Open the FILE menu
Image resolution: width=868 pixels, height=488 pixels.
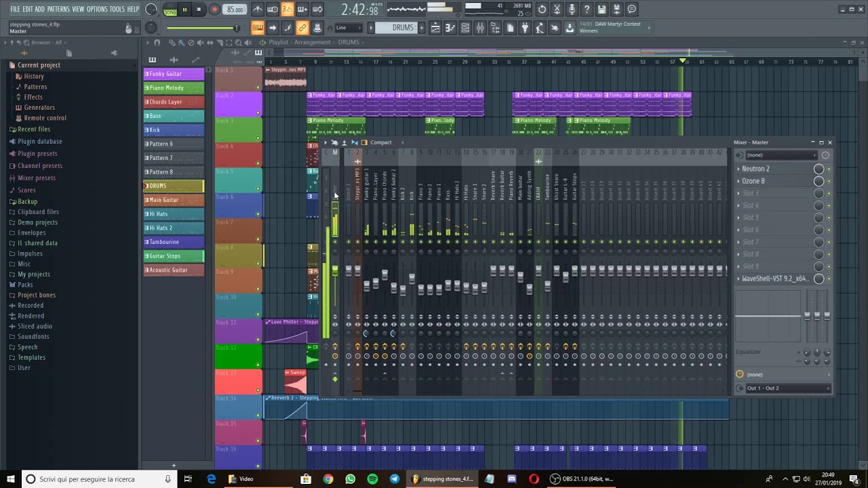tap(15, 9)
